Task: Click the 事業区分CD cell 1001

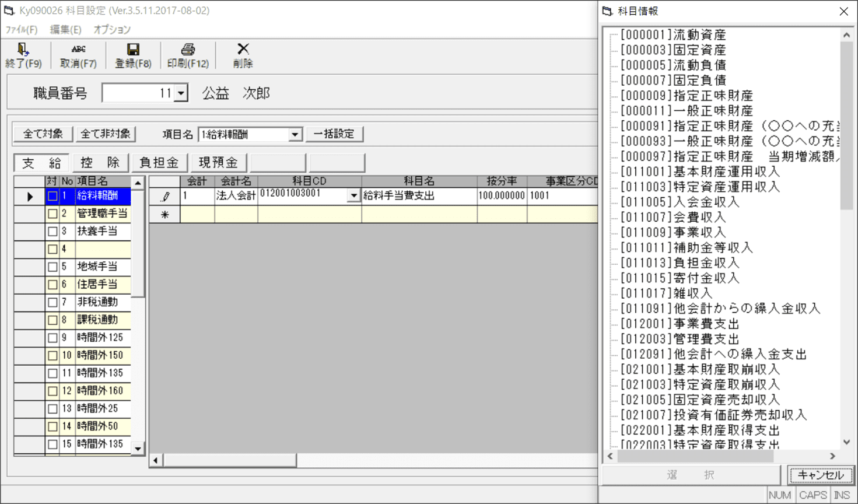Action: click(x=563, y=196)
